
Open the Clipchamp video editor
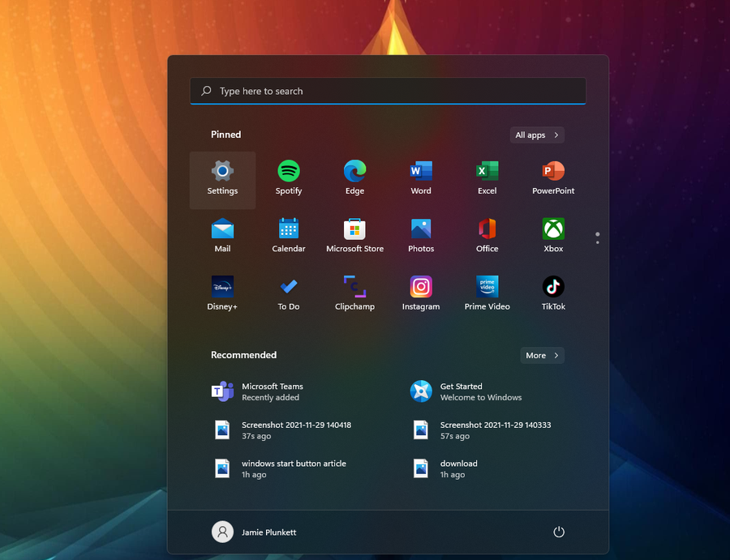pos(354,287)
